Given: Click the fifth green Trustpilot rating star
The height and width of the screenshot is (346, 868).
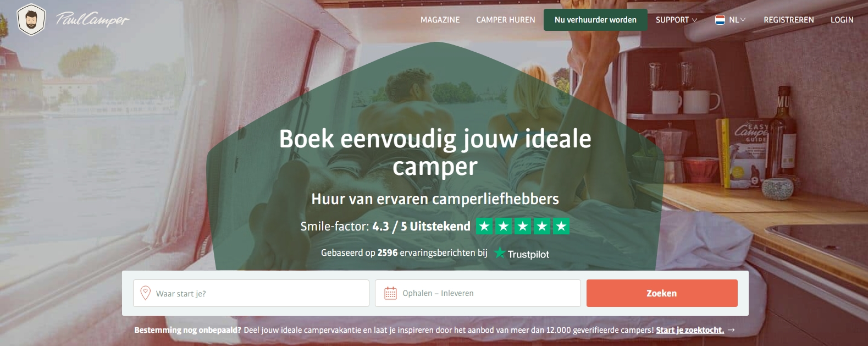Looking at the screenshot, I should 561,226.
